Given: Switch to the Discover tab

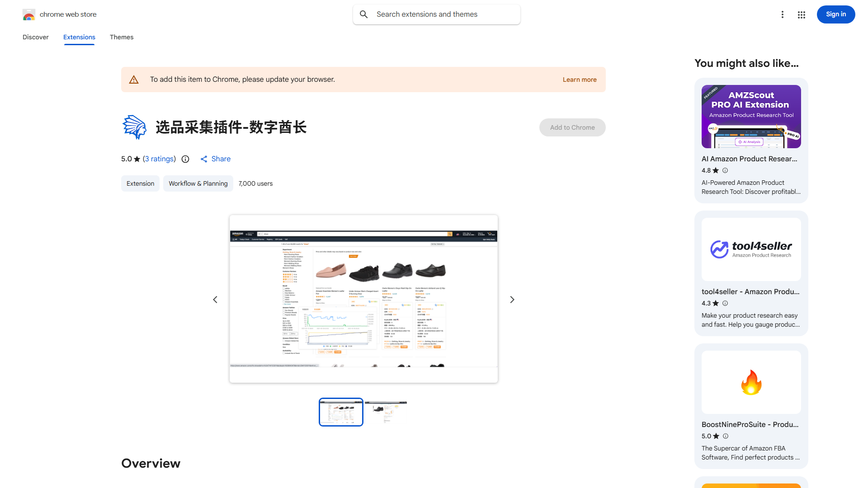Looking at the screenshot, I should point(35,37).
